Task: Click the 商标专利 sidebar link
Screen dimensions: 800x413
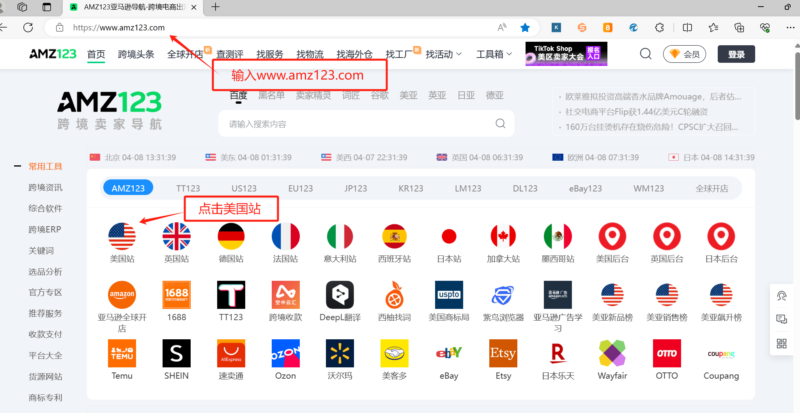Action: 45,397
